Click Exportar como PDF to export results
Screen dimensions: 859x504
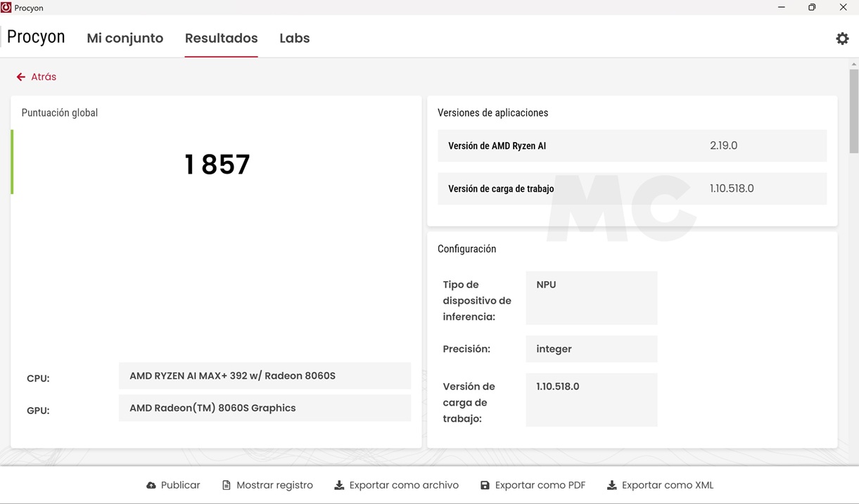pyautogui.click(x=533, y=484)
